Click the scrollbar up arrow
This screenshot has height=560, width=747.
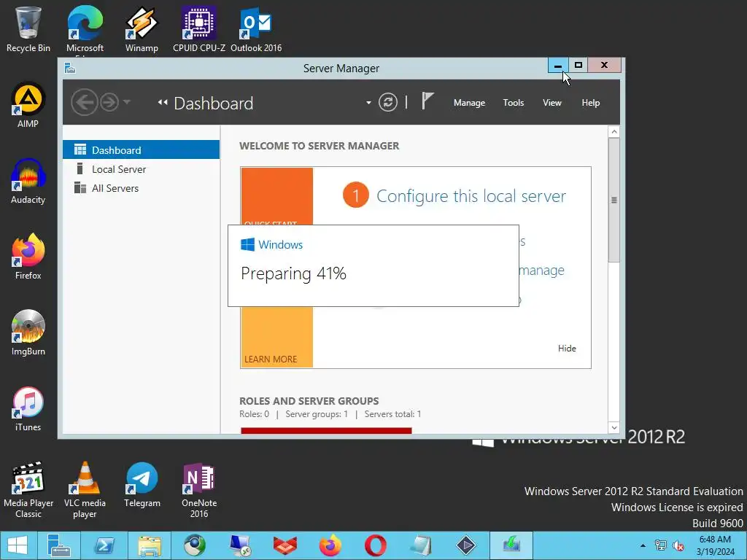point(614,132)
